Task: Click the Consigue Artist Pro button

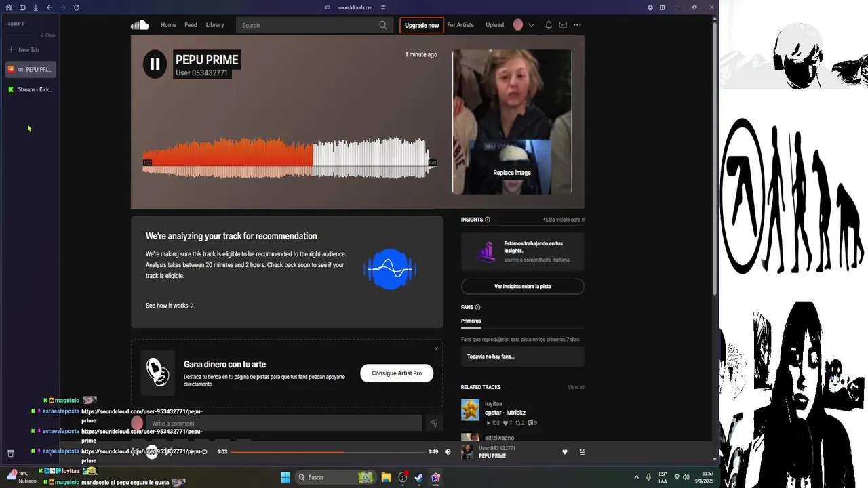Action: [397, 373]
